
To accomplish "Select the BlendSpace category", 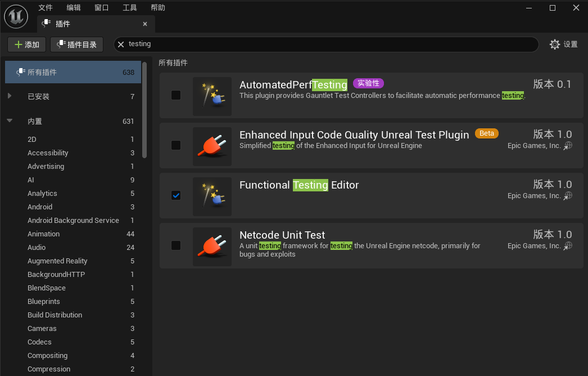I will 73,288.
